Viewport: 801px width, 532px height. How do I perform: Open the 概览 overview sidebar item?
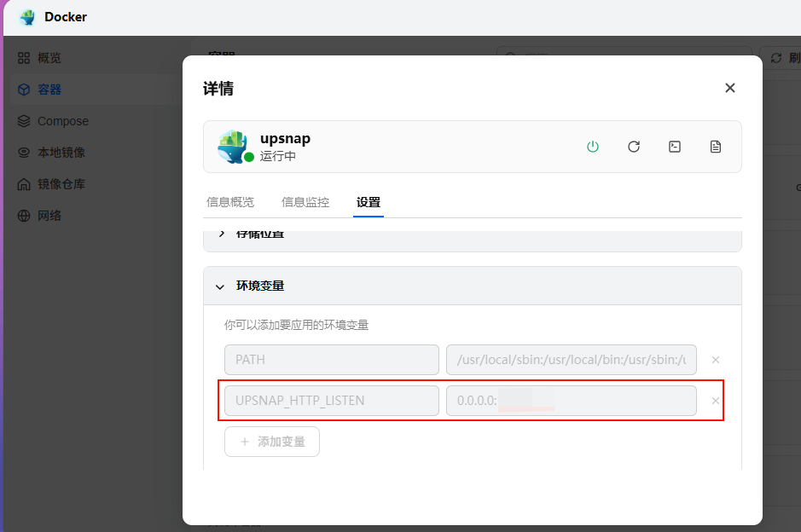coord(39,58)
